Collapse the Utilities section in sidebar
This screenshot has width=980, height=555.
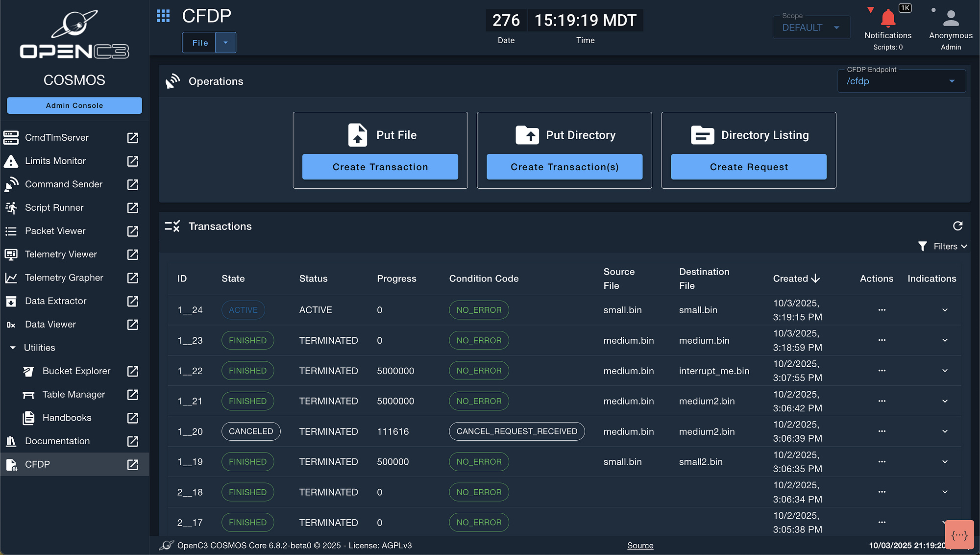click(13, 348)
